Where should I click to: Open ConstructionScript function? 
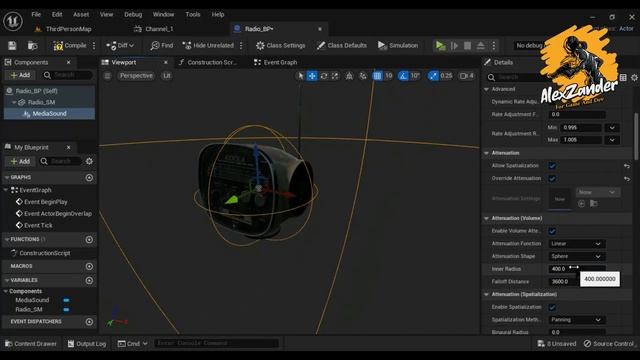pyautogui.click(x=44, y=253)
